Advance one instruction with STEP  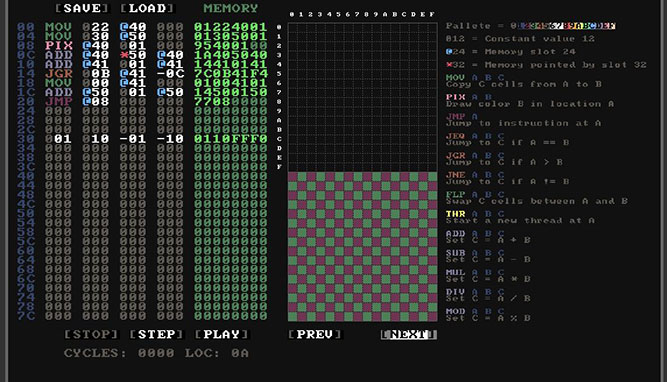click(x=157, y=334)
